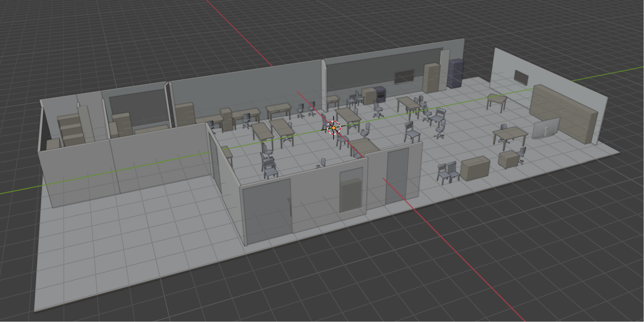
Task: Select the dark purple tall cabinet
Action: [455, 74]
